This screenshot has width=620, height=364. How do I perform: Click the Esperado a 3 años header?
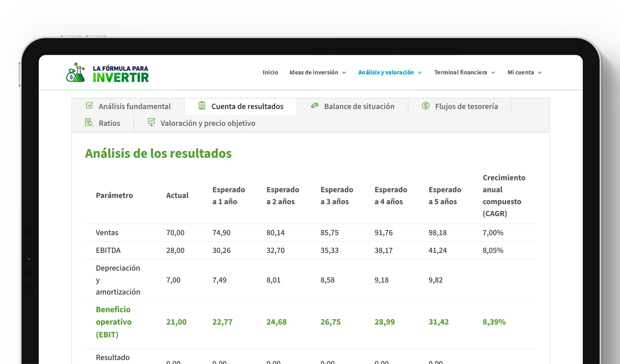(x=337, y=196)
